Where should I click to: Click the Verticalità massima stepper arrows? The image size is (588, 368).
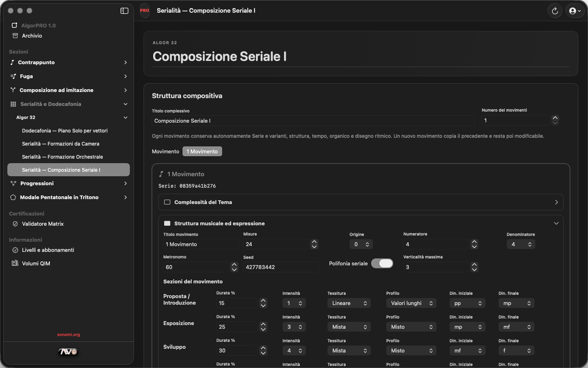(x=474, y=267)
